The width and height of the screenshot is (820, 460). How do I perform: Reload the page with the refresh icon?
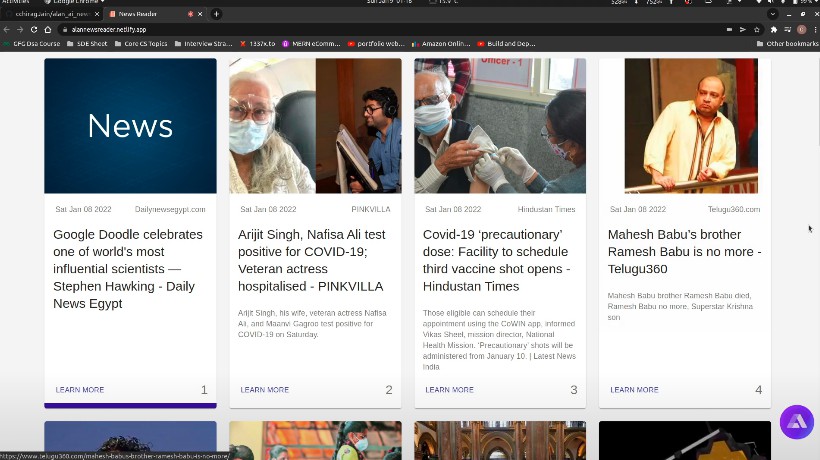click(33, 30)
